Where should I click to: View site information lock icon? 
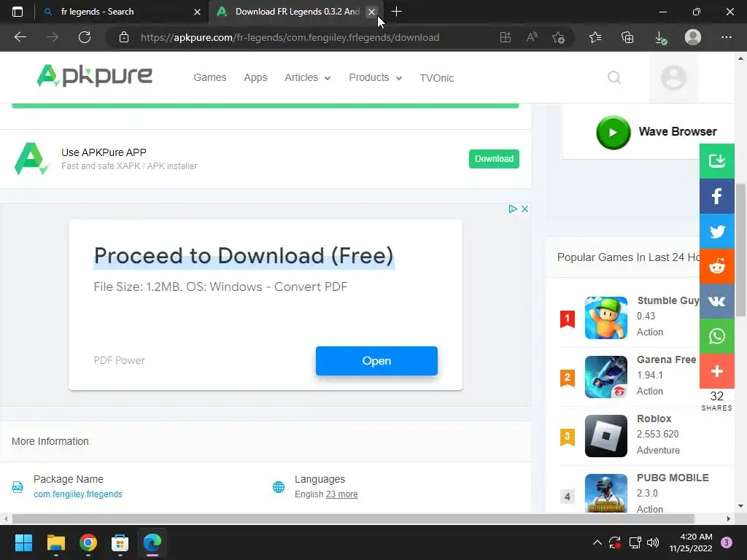(x=124, y=37)
